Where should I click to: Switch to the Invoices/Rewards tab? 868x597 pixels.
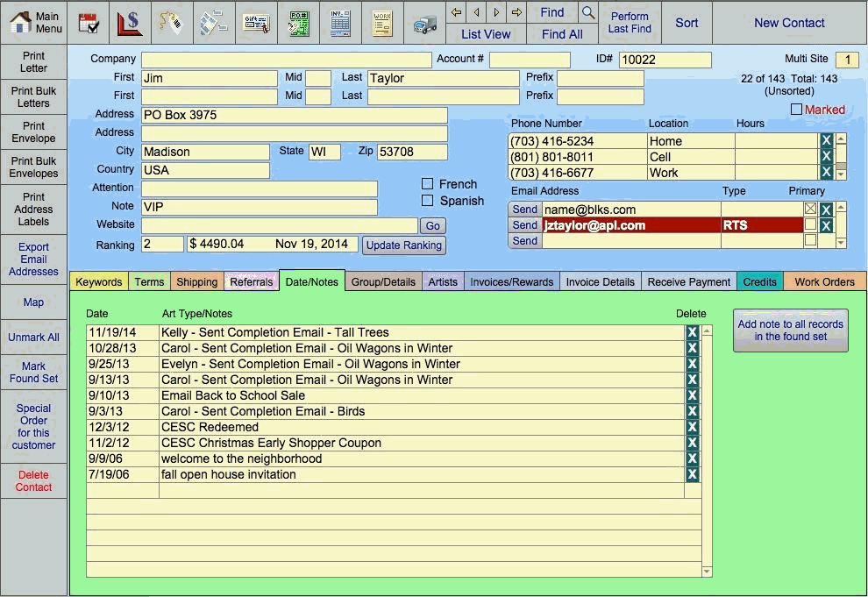point(511,281)
